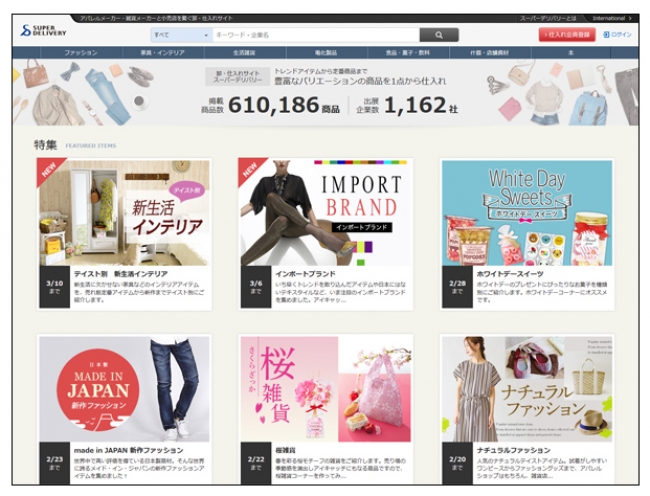Click the red member registration button
Screen dimensions: 650x496
(x=567, y=34)
